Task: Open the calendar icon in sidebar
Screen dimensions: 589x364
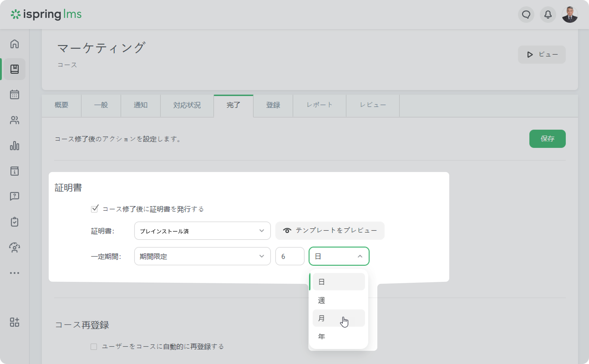Action: (x=14, y=95)
